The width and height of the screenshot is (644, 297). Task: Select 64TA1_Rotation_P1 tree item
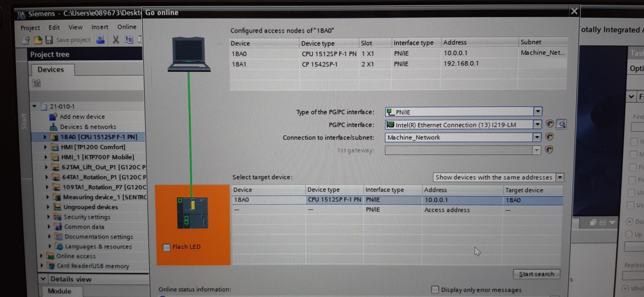104,177
